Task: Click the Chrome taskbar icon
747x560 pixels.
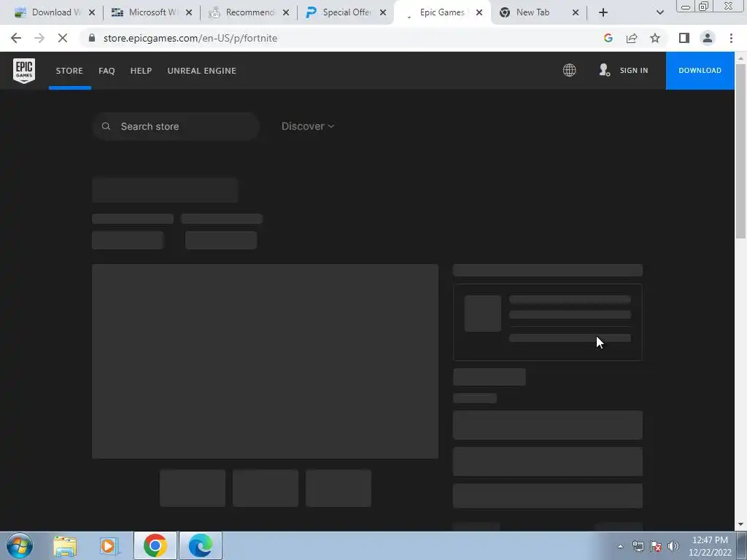Action: (155, 545)
